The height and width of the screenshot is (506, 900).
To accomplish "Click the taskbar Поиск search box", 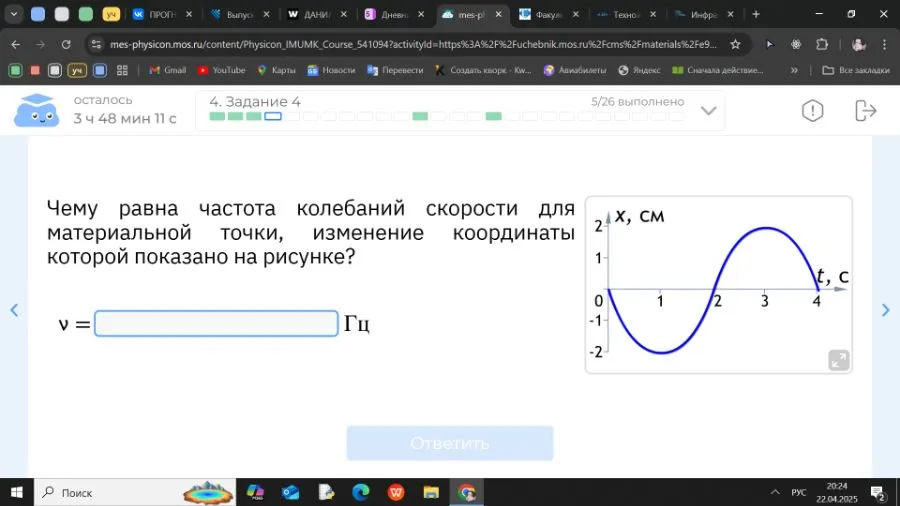I will point(135,492).
